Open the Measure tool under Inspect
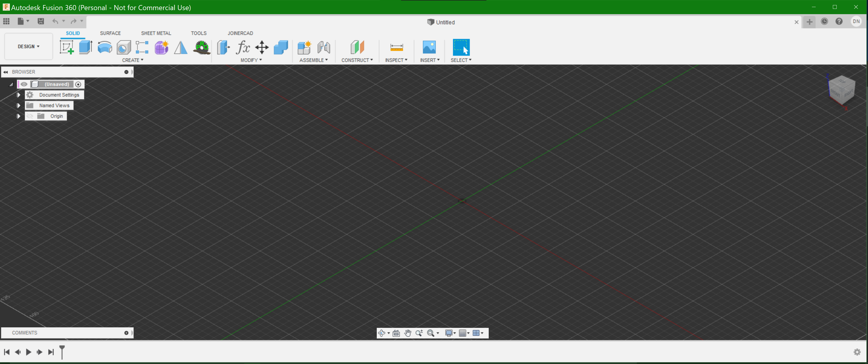Viewport: 868px width, 364px height. tap(396, 47)
